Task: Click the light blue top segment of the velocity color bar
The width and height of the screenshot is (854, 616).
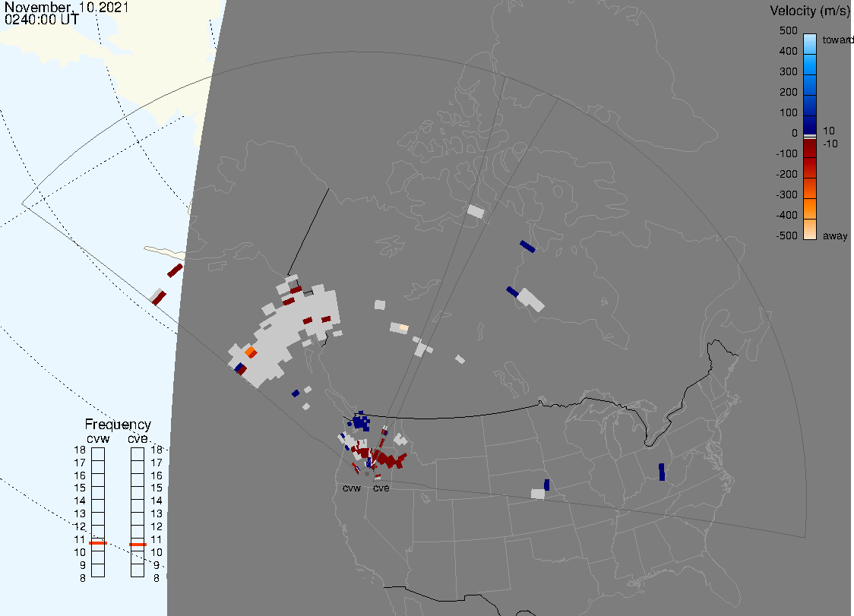Action: click(810, 43)
